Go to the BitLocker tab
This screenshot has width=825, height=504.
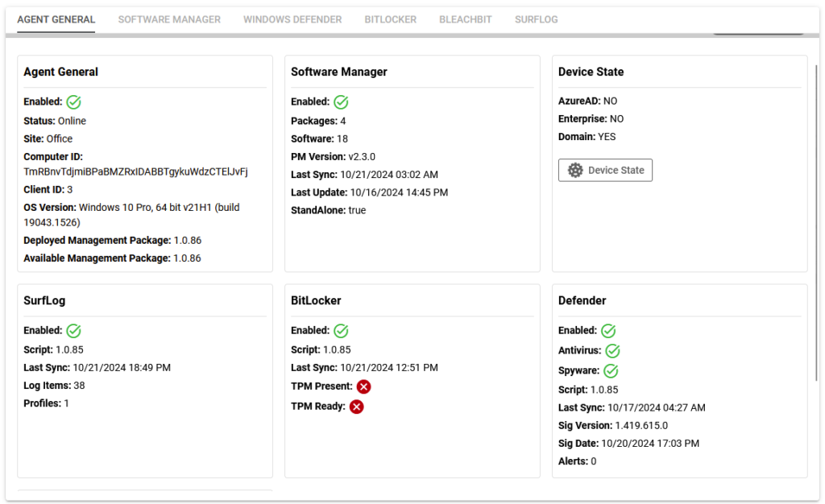(x=391, y=19)
